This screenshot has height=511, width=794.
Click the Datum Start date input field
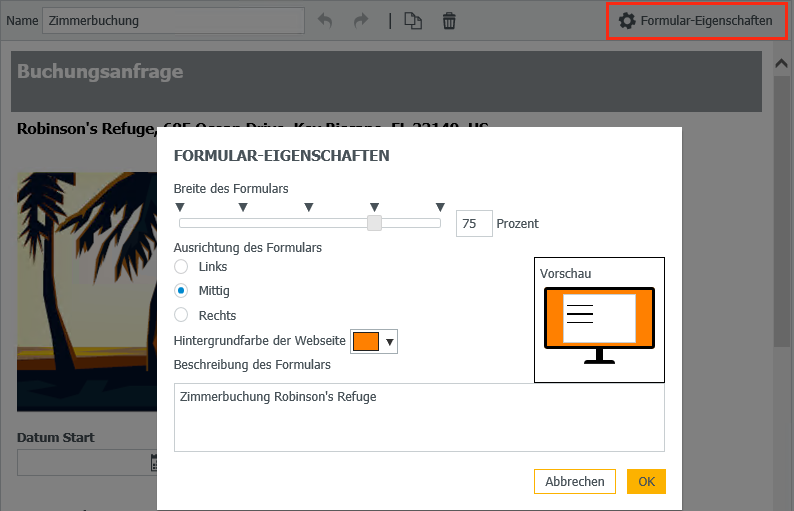pyautogui.click(x=87, y=462)
